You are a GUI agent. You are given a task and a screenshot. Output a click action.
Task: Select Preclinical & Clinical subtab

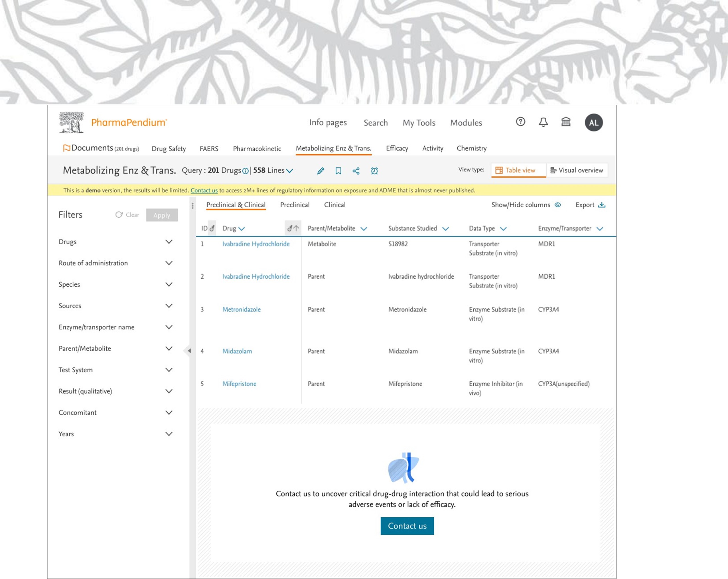pos(236,205)
